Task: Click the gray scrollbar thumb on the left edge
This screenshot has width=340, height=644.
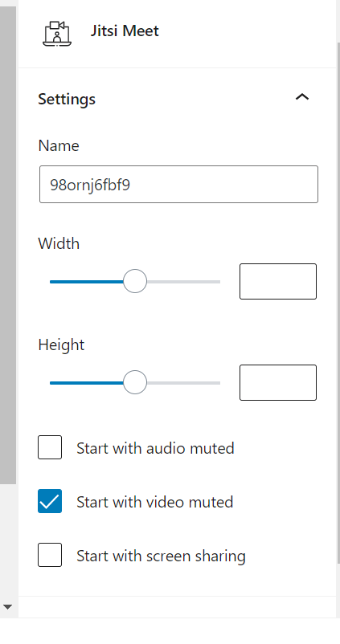Action: point(8,245)
